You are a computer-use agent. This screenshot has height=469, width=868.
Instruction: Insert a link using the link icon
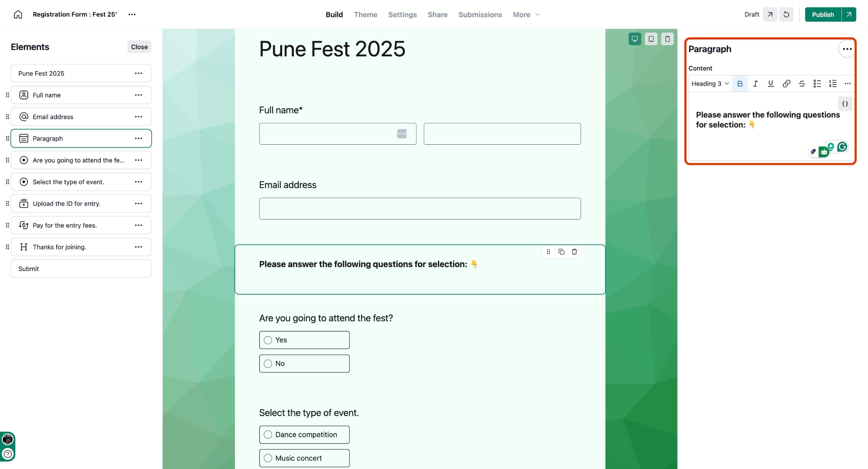click(786, 84)
